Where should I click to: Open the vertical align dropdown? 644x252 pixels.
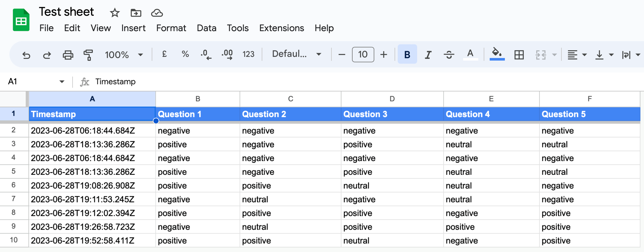pyautogui.click(x=604, y=55)
